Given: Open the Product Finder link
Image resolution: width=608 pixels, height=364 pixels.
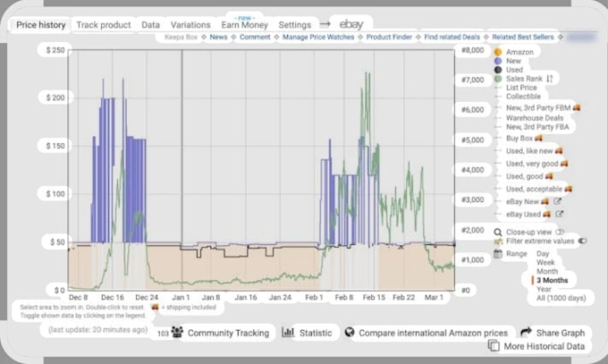Looking at the screenshot, I should click(x=389, y=38).
